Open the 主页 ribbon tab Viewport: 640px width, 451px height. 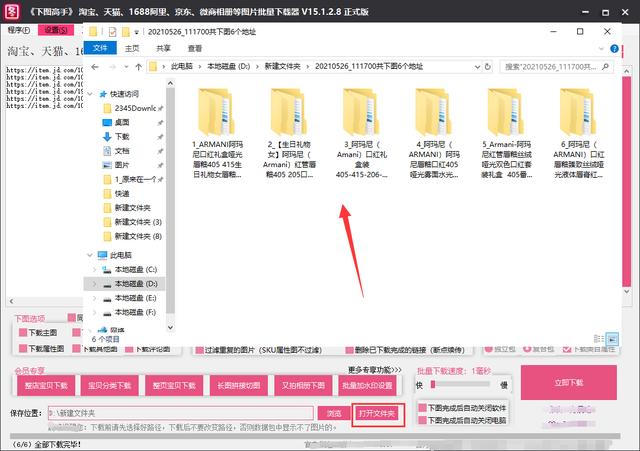click(x=132, y=49)
